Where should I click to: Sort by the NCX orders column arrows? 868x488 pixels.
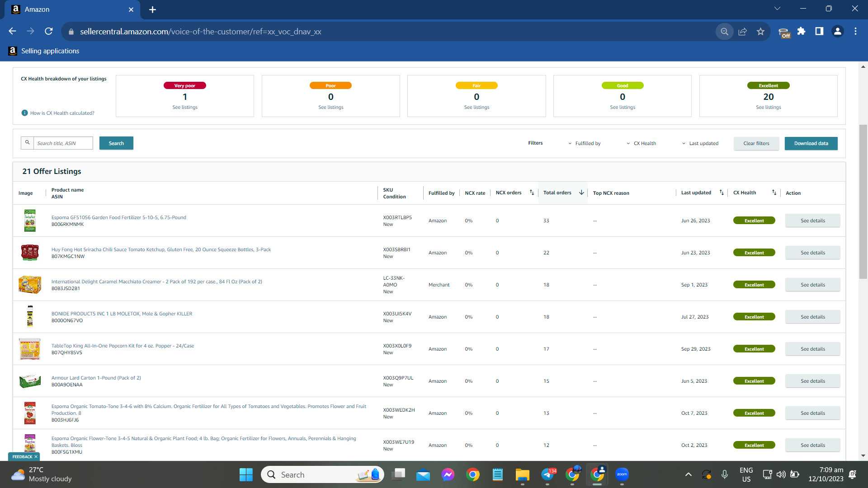[x=532, y=192]
